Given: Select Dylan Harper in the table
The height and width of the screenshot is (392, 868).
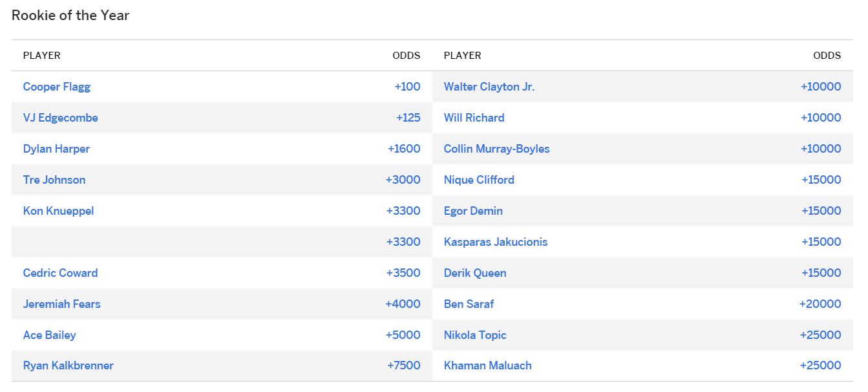Looking at the screenshot, I should (x=56, y=149).
